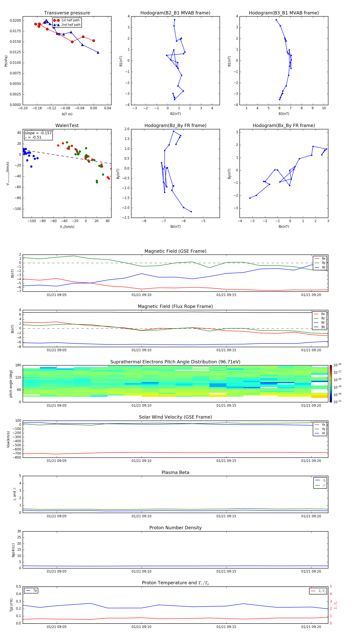This screenshot has width=351, height=644.
Task: Click the "Transverse pressure" plot title
Action: pos(67,13)
